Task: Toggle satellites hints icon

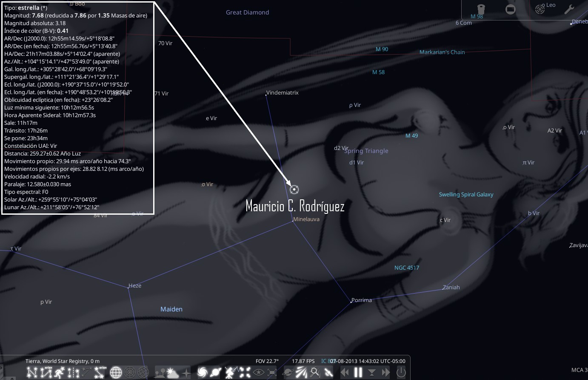Action: (328, 373)
